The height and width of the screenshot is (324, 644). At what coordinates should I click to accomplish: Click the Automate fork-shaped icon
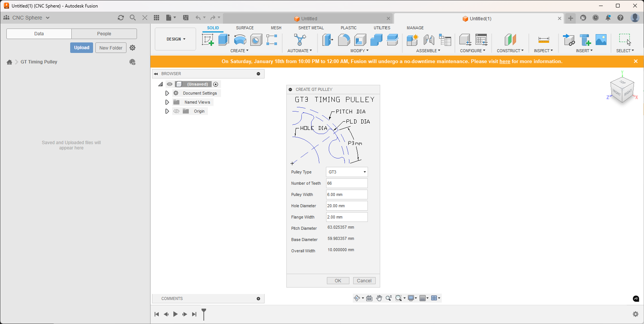tap(299, 40)
